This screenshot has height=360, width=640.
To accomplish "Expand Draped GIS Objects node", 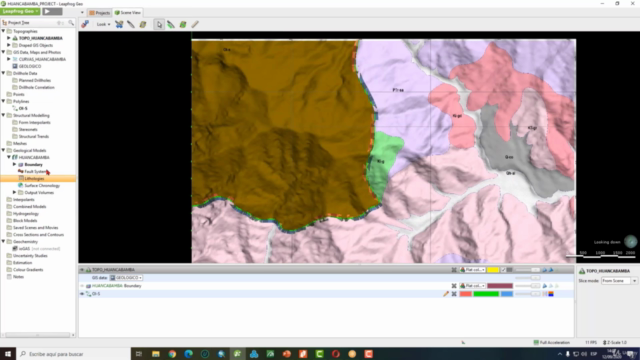I will click(9, 45).
